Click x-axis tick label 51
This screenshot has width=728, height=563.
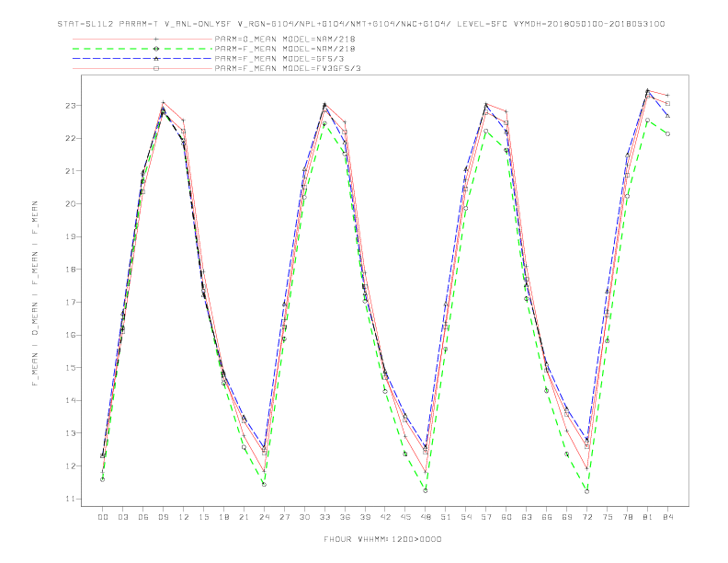446,517
